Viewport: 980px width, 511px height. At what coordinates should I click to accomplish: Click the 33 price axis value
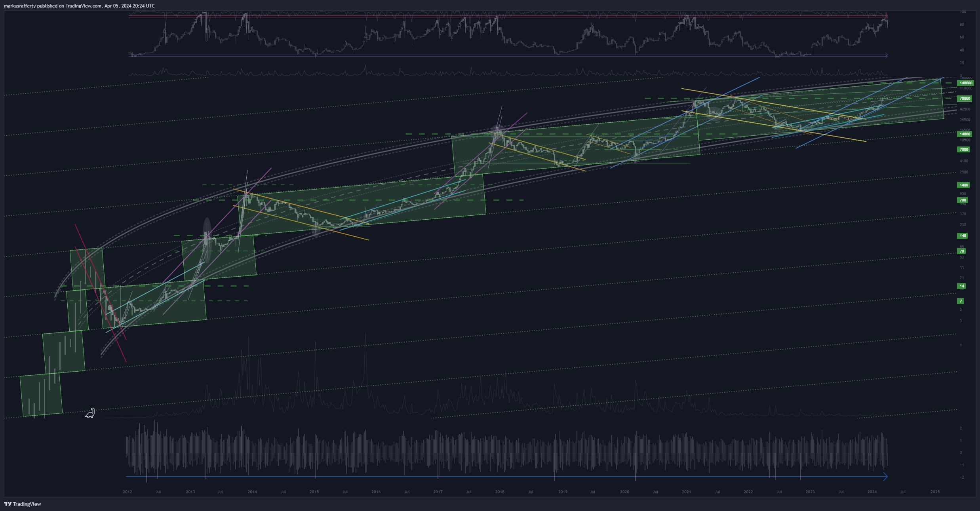(x=961, y=268)
